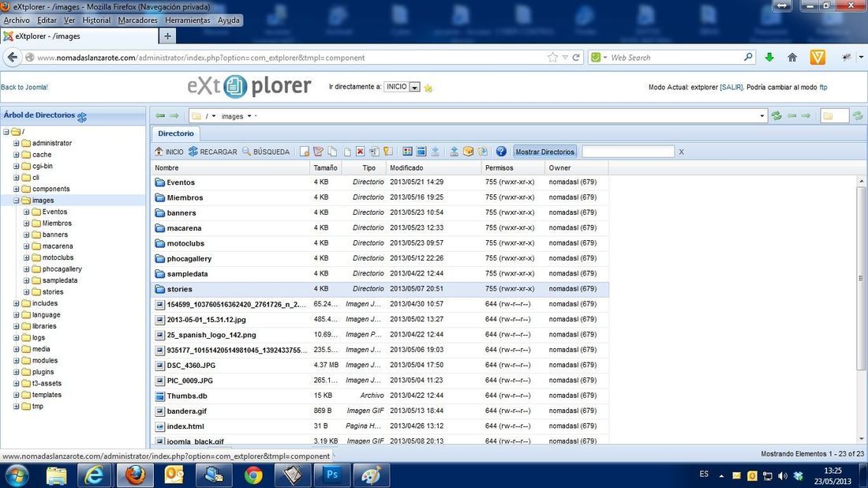Click the move files blank-page toolbar icon

(x=346, y=152)
